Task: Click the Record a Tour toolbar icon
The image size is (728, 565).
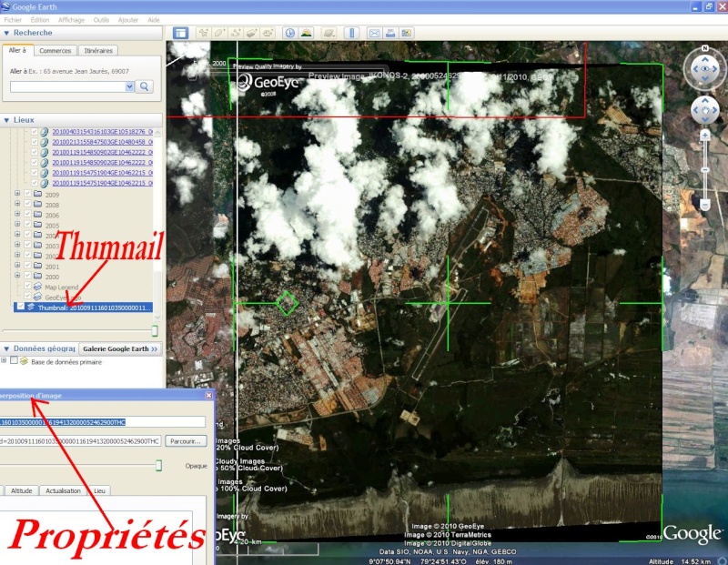Action: 268,33
